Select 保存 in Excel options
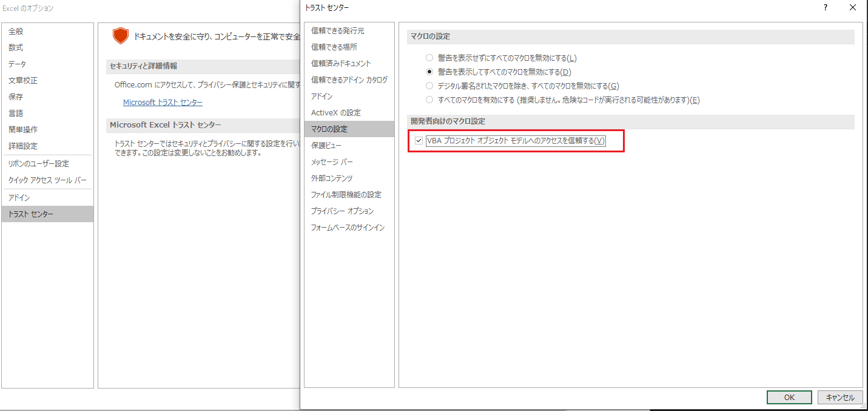Image resolution: width=868 pixels, height=411 pixels. (47, 97)
